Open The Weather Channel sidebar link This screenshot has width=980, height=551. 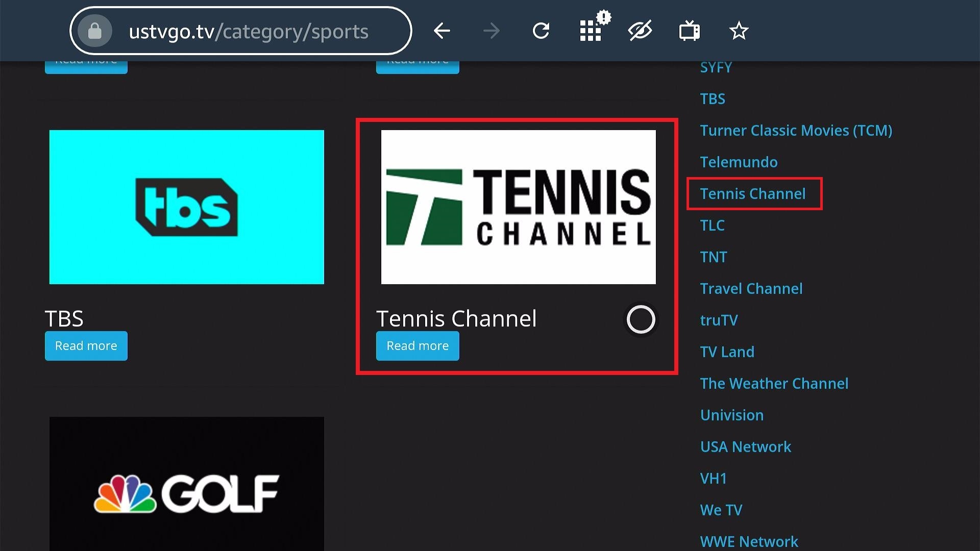pyautogui.click(x=774, y=384)
